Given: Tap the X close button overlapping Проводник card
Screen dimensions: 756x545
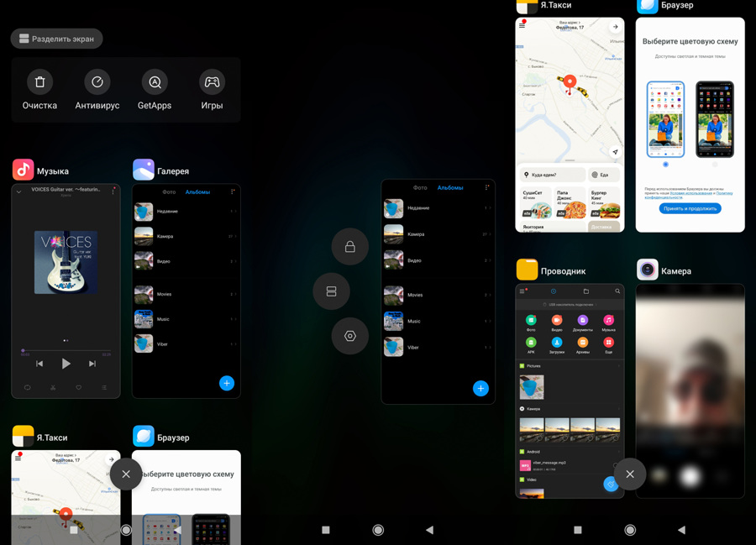Looking at the screenshot, I should coord(630,474).
